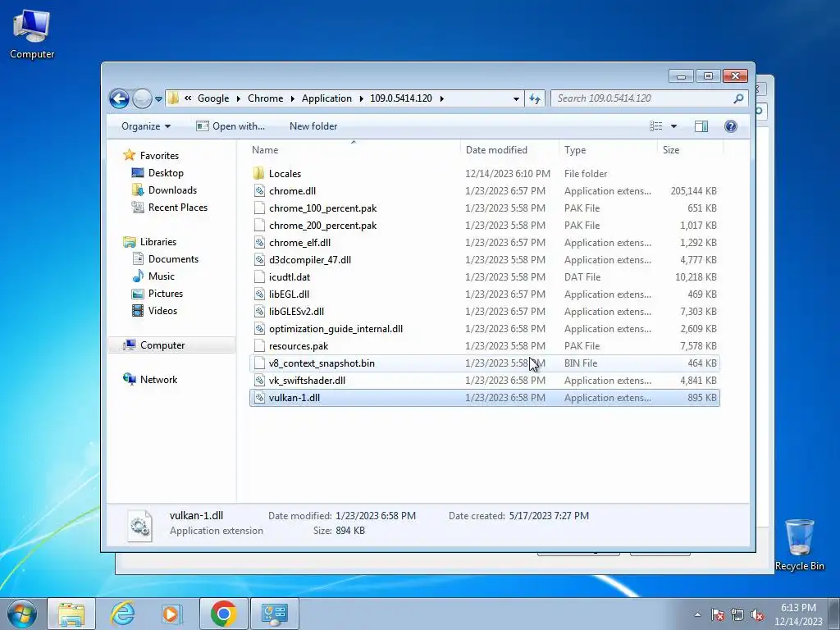The image size is (840, 630).
Task: Select optimization_guide_internal.dll file icon
Action: coord(259,328)
